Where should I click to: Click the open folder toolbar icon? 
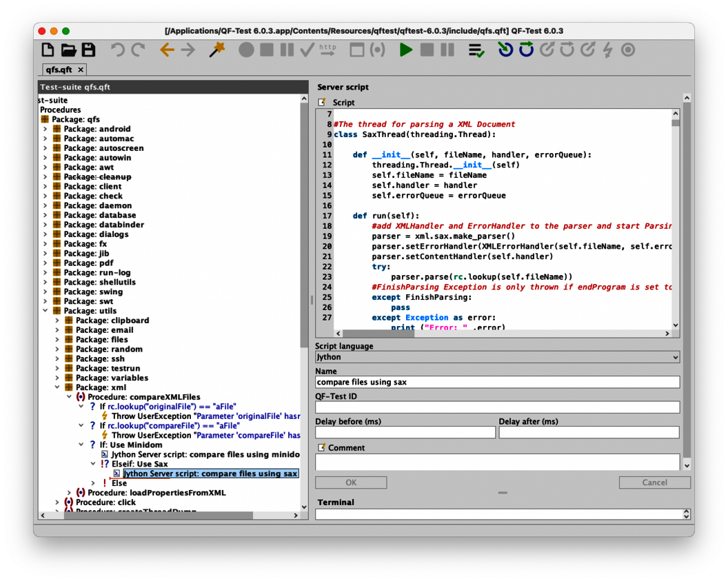(68, 50)
